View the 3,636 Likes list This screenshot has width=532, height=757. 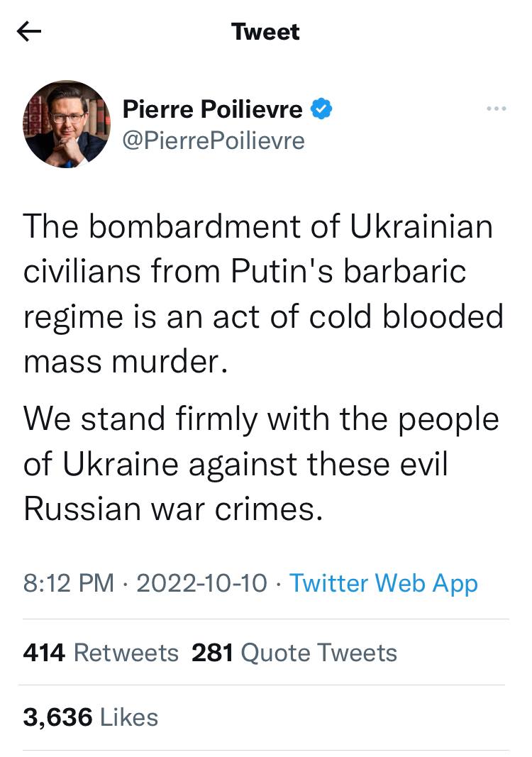click(x=91, y=717)
